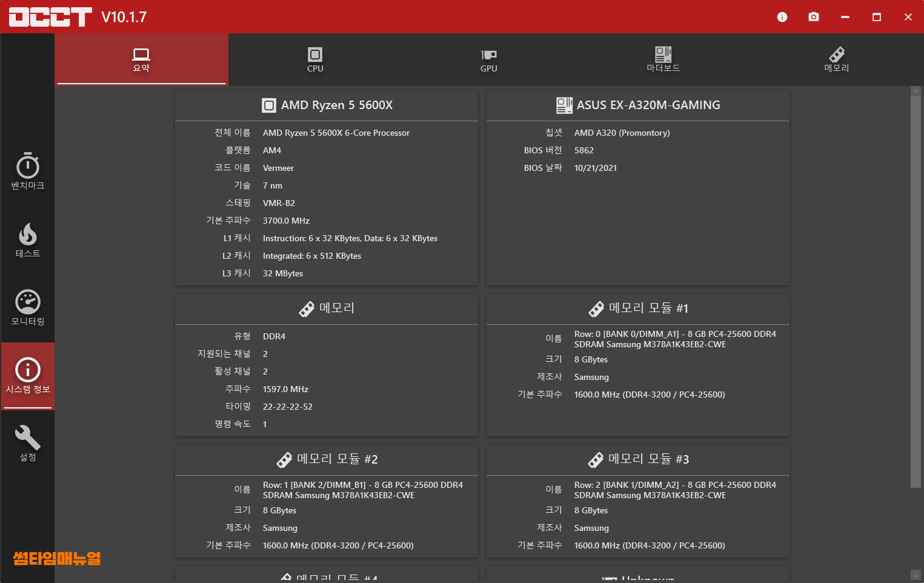Click the scrollbar down arrow
The width and height of the screenshot is (924, 583).
(916, 574)
